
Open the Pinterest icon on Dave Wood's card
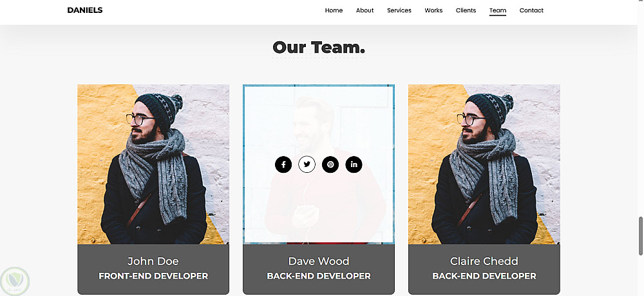coord(330,164)
